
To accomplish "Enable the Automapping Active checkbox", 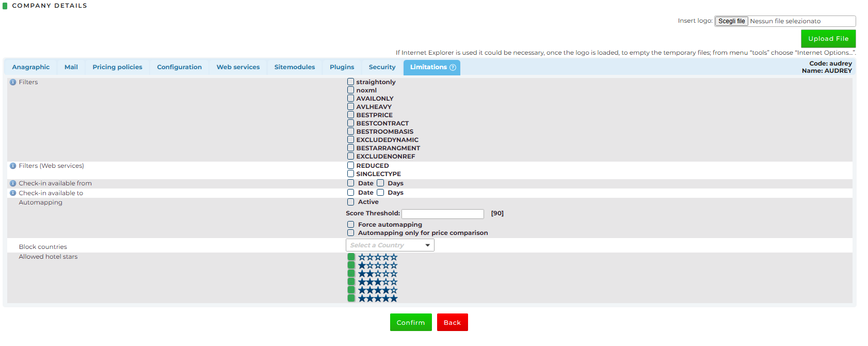I will (x=351, y=202).
